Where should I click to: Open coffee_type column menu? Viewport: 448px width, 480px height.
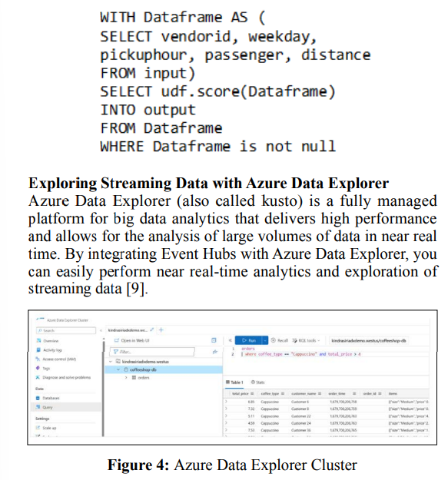[283, 394]
